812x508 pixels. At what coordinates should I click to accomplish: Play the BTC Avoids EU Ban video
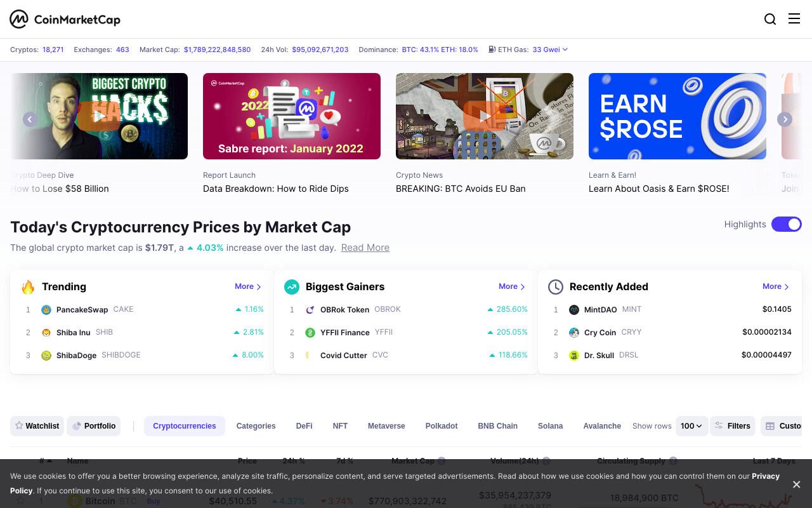485,116
